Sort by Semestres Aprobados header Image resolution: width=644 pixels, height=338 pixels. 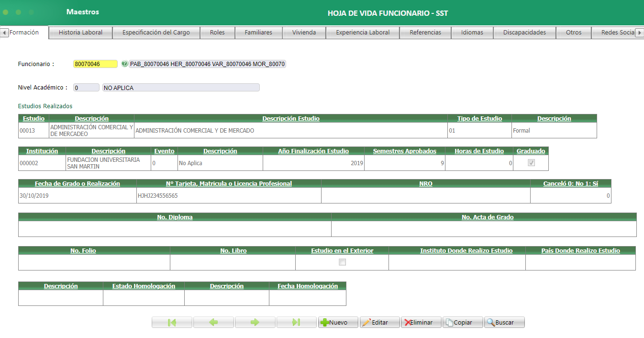pos(405,151)
